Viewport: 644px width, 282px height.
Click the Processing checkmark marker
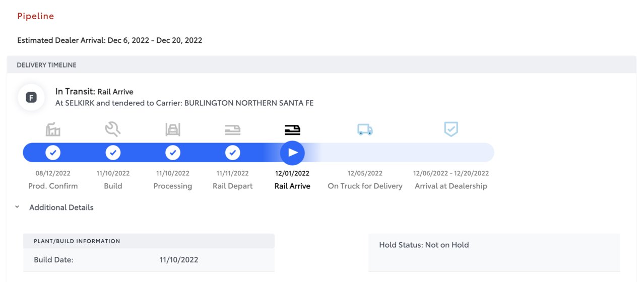pyautogui.click(x=173, y=152)
